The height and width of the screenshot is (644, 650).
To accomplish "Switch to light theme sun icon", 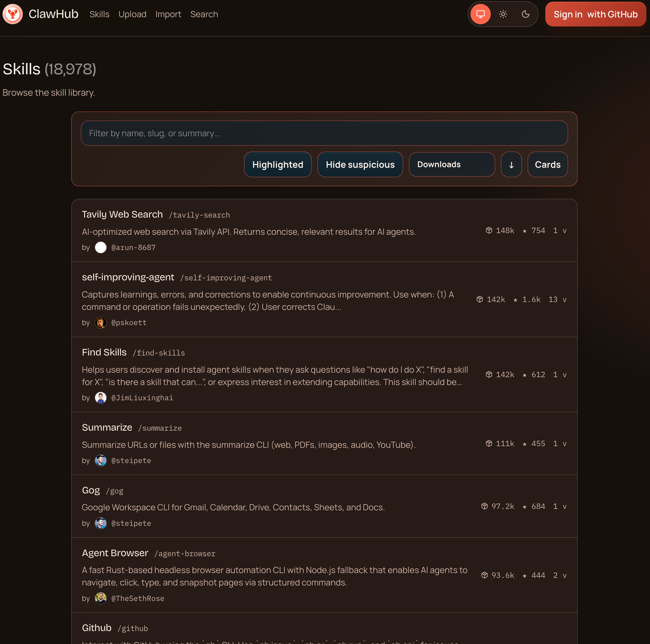I will point(503,14).
